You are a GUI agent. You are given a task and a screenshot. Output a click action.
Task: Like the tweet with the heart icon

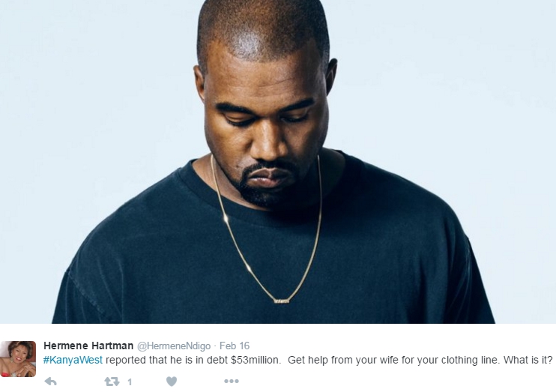click(172, 382)
